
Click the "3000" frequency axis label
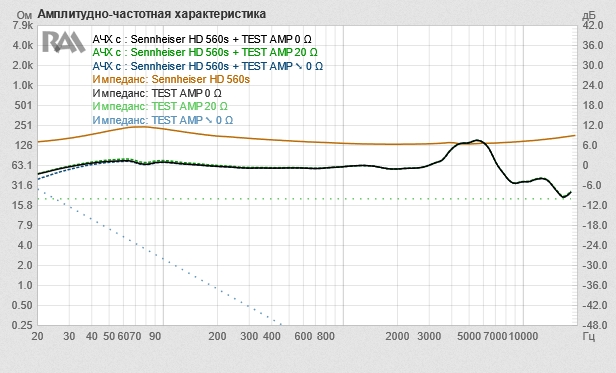[x=429, y=336]
